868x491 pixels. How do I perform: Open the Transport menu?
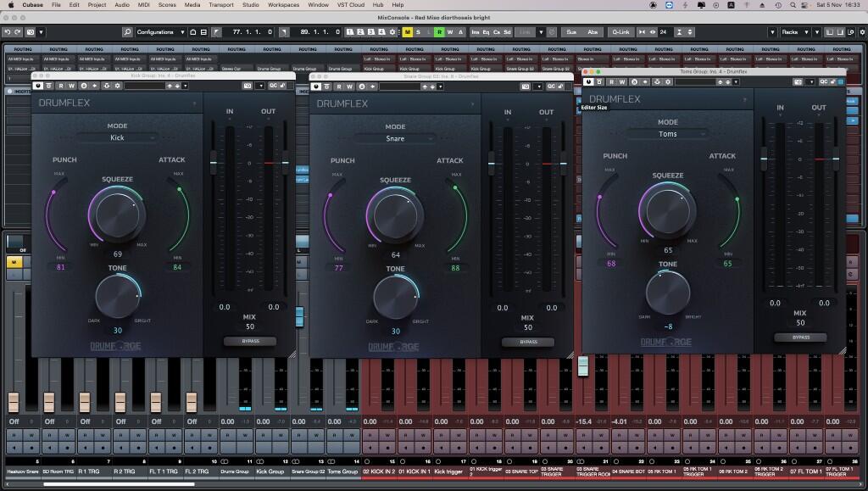pyautogui.click(x=221, y=4)
